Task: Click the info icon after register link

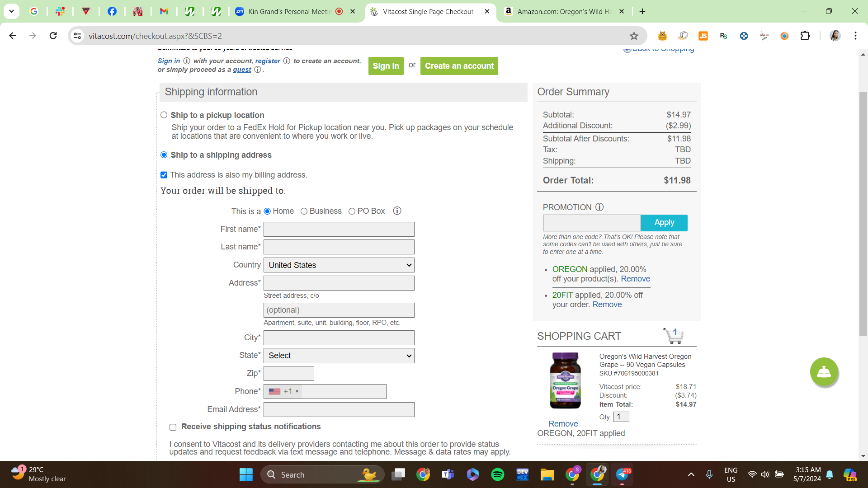Action: pyautogui.click(x=287, y=61)
